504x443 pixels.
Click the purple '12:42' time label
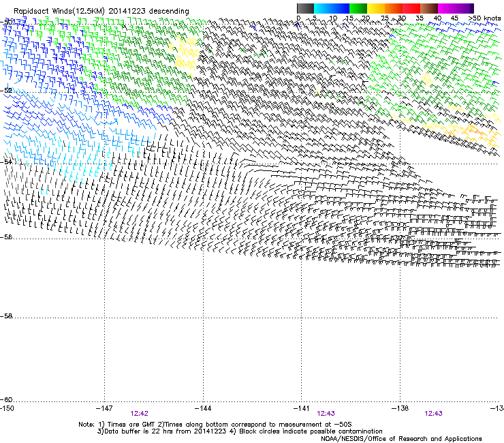[139, 414]
